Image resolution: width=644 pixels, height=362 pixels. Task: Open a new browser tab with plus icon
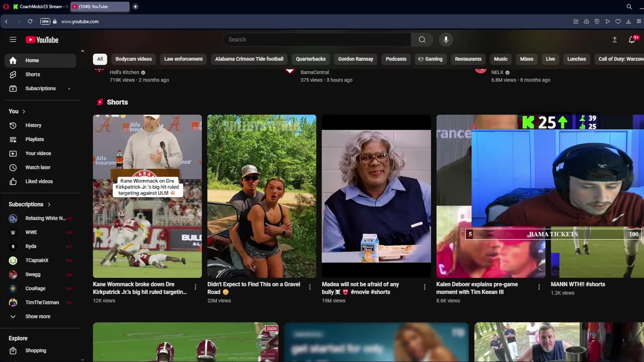[x=135, y=7]
